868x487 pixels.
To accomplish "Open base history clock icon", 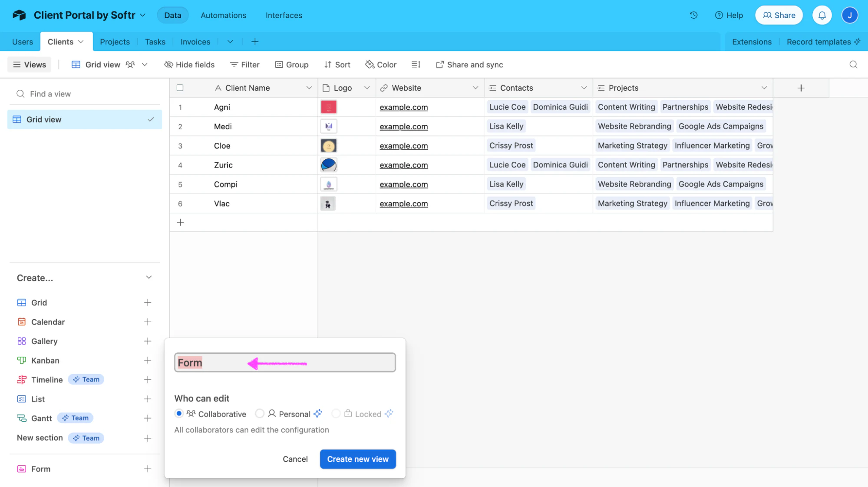I will (x=693, y=15).
